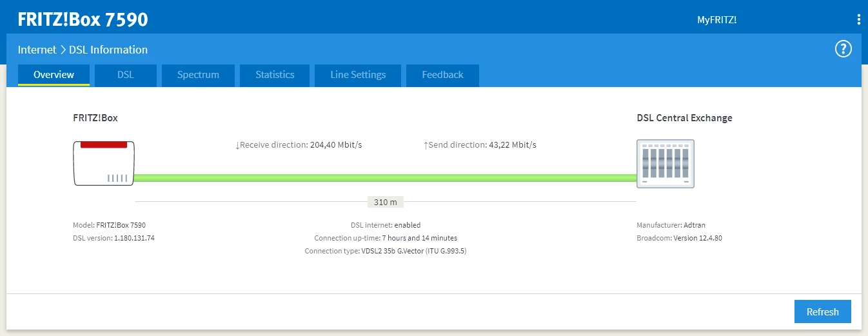Viewport: 868px width, 336px height.
Task: Go to the Internet breadcrumb
Action: tap(37, 50)
